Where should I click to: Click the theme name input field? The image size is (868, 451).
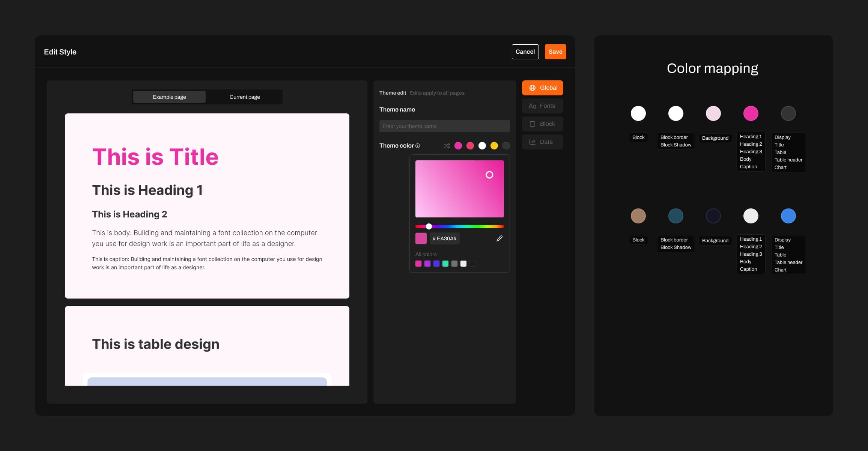tap(444, 126)
